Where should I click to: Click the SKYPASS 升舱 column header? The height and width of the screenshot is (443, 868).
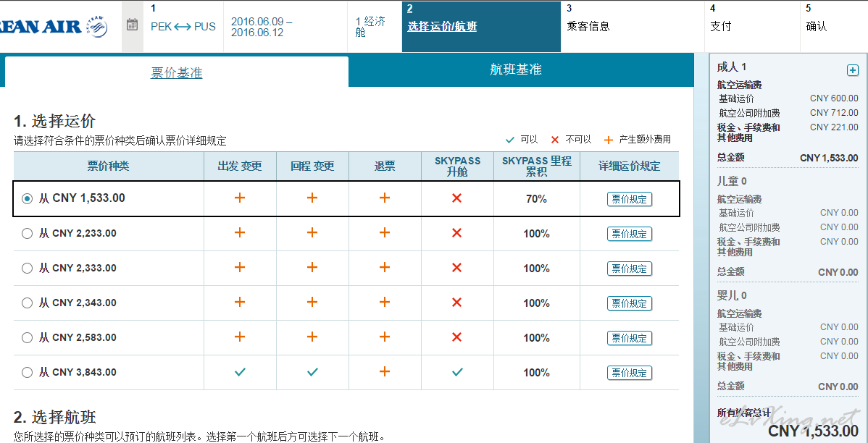[457, 166]
